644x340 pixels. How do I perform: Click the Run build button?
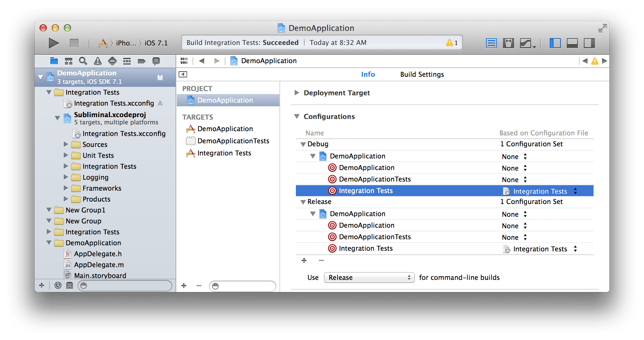pyautogui.click(x=53, y=43)
